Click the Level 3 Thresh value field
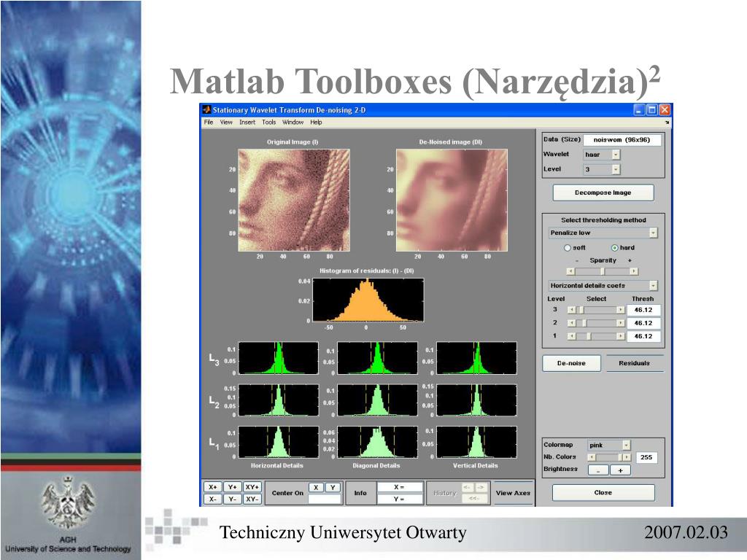This screenshot has width=747, height=560. click(x=643, y=310)
